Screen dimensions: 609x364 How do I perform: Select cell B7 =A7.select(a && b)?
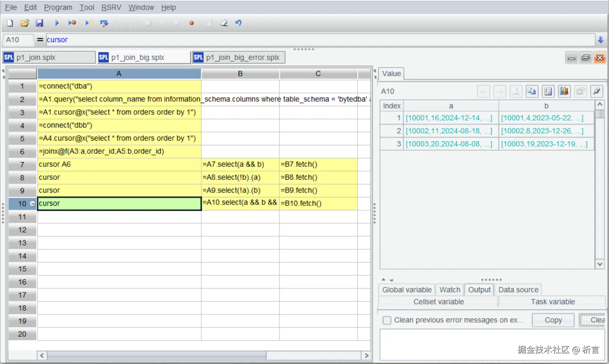[x=240, y=164]
